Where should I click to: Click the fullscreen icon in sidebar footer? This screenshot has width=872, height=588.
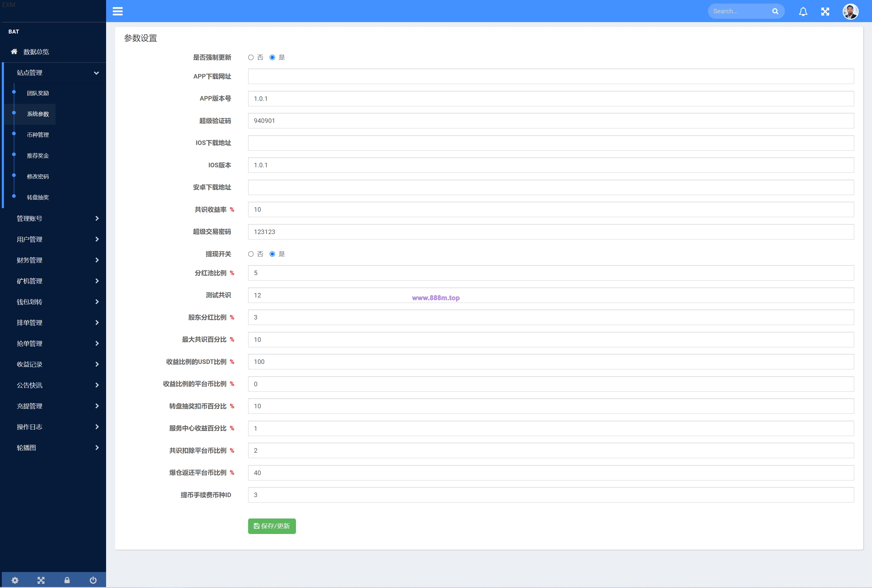pos(41,580)
